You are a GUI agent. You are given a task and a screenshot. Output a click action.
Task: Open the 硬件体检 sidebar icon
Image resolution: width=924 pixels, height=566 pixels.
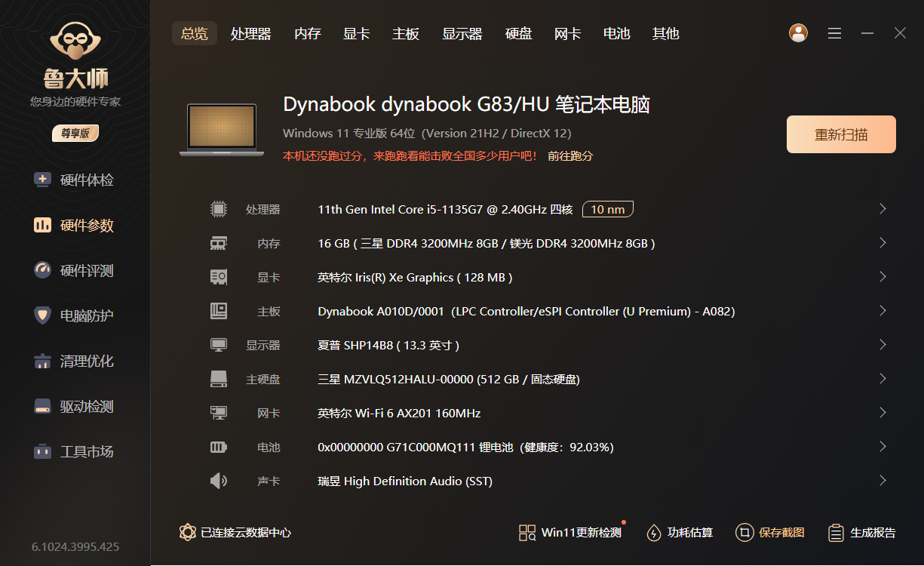point(43,180)
